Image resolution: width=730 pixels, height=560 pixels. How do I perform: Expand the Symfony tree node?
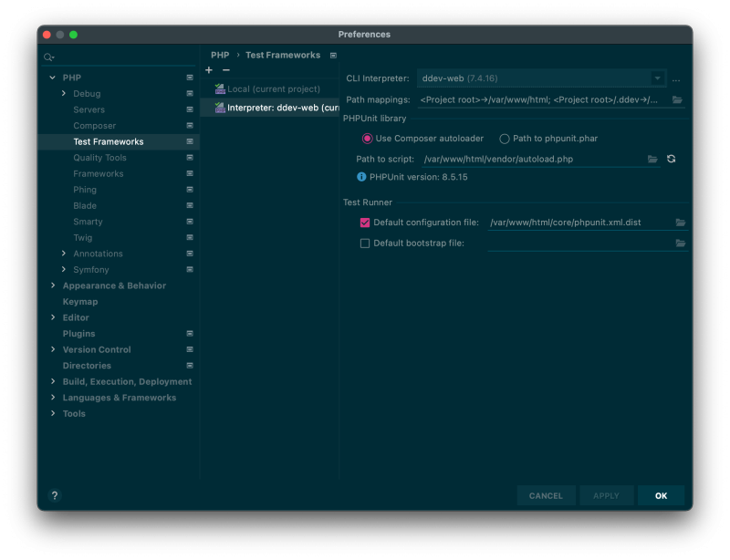[x=63, y=270]
